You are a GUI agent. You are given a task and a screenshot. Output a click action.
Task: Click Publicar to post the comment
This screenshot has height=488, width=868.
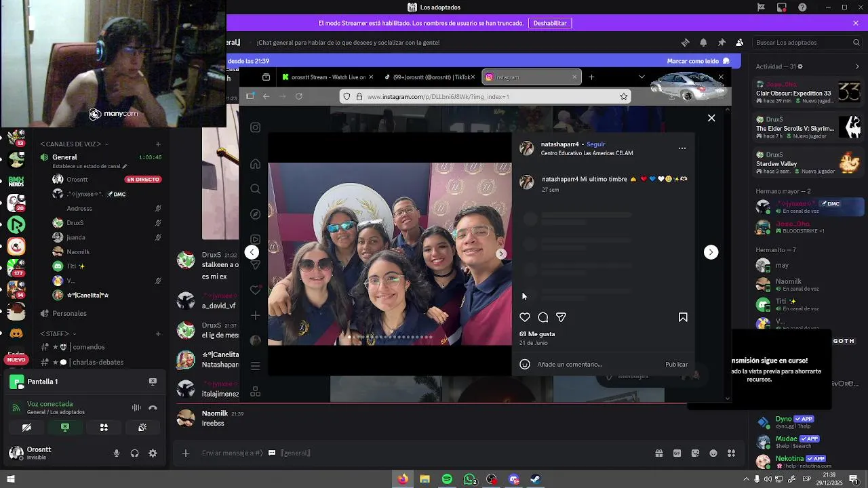(676, 364)
